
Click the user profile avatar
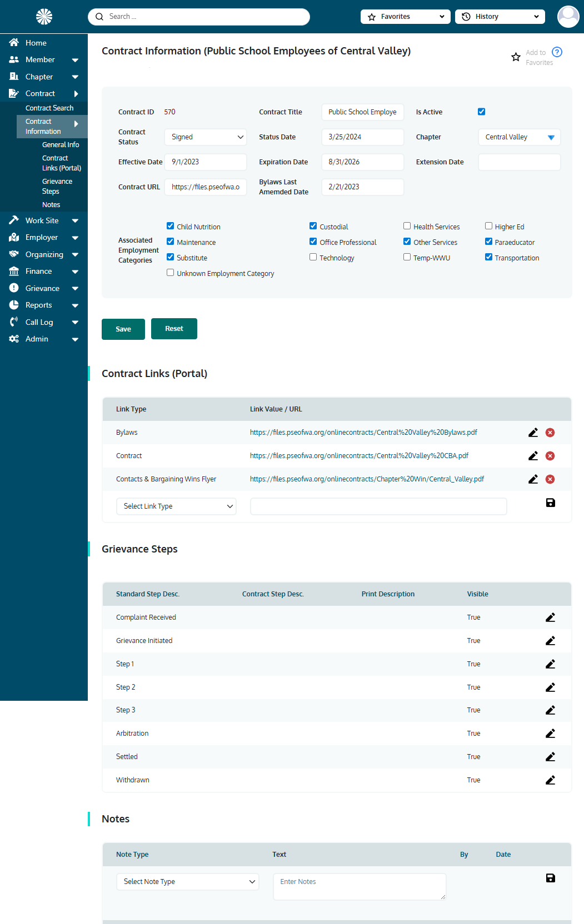pyautogui.click(x=568, y=17)
